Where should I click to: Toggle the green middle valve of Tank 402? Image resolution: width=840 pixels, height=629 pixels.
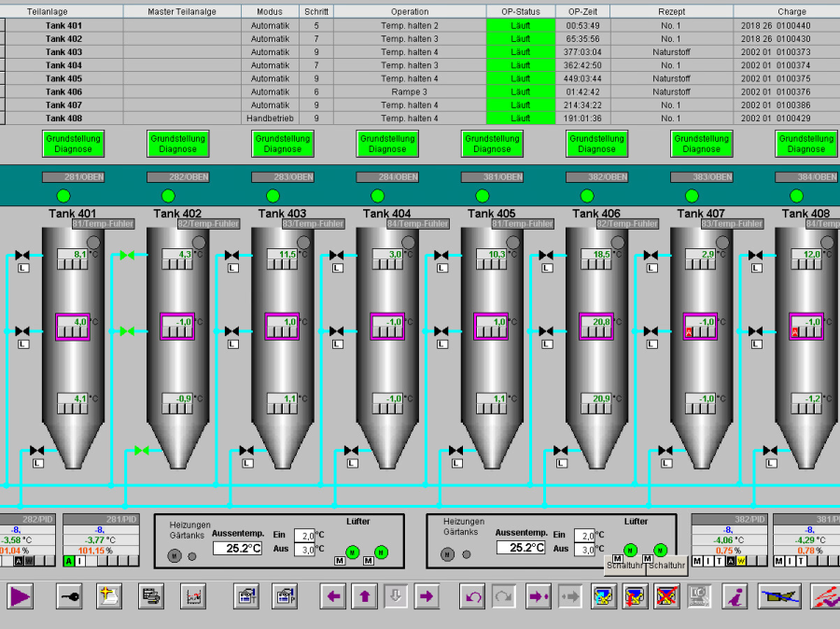coord(128,331)
